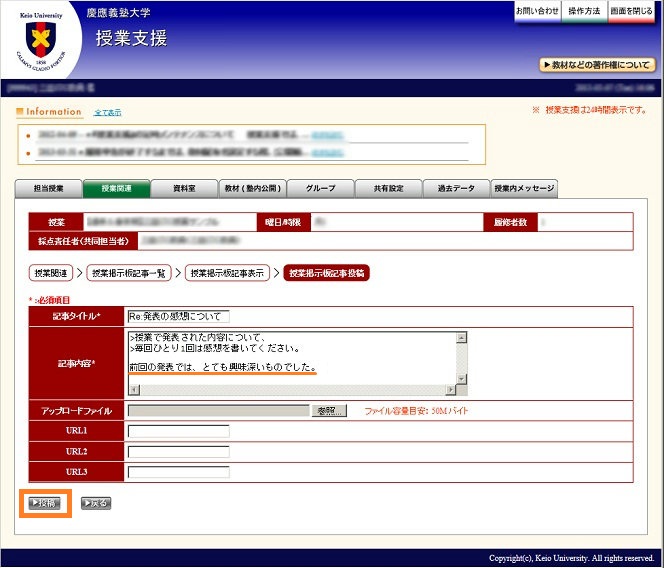664x568 pixels.
Task: Open the お問い合わせ contact button
Action: tap(537, 11)
